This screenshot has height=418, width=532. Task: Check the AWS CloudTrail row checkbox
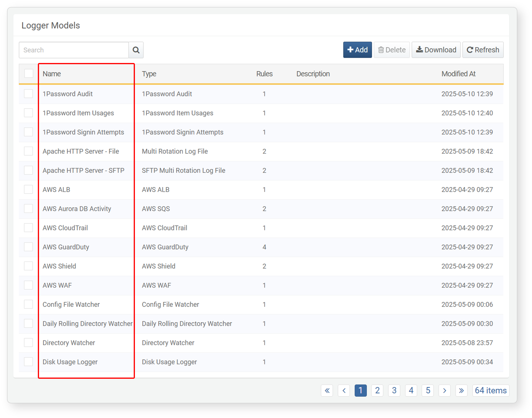29,228
